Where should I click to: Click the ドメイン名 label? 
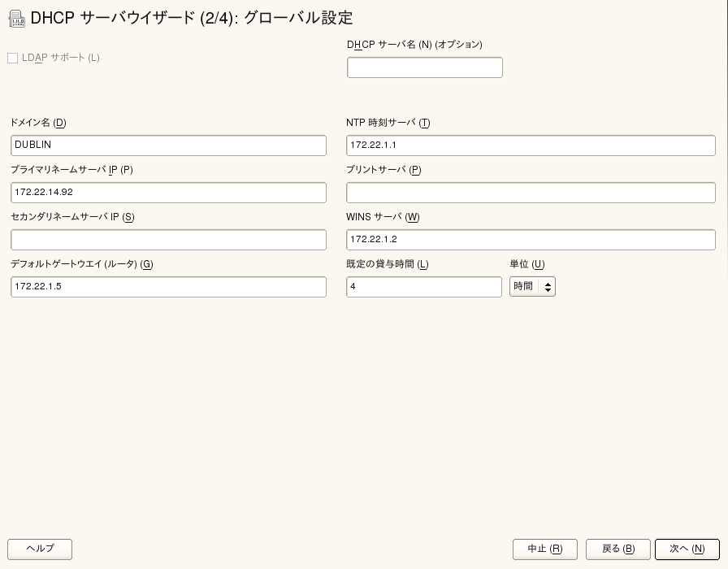[38, 123]
